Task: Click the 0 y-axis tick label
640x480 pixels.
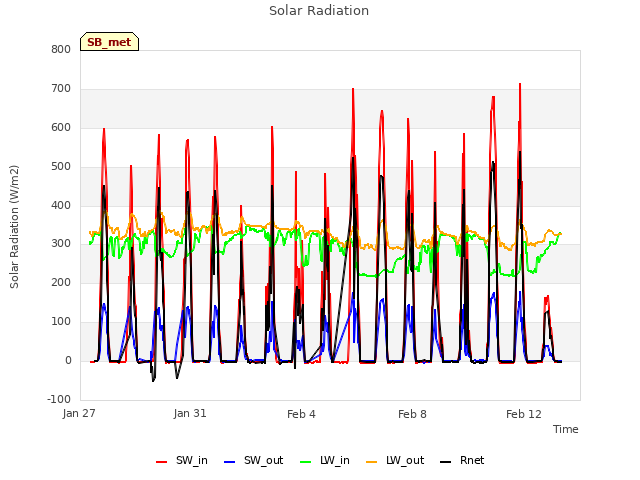Action: click(x=68, y=360)
